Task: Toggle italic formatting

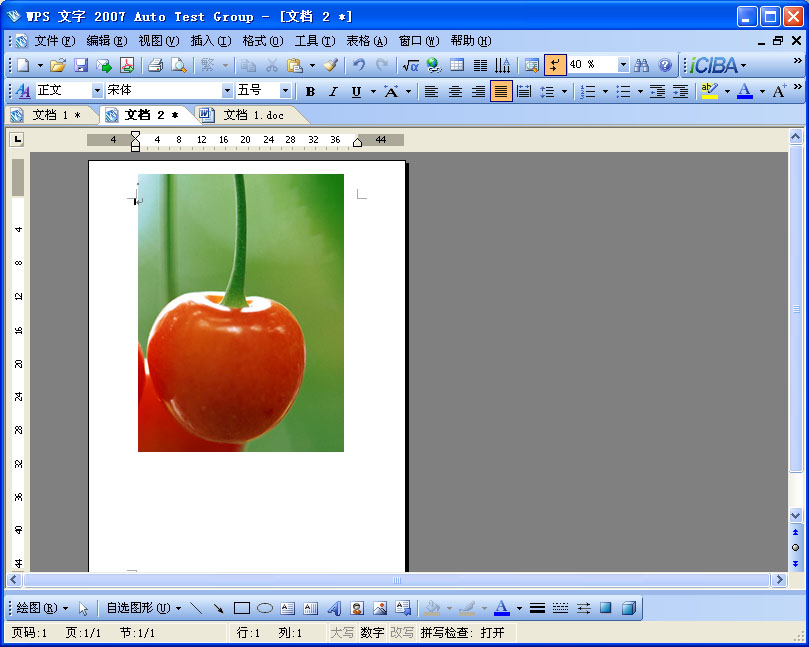Action: click(x=333, y=90)
